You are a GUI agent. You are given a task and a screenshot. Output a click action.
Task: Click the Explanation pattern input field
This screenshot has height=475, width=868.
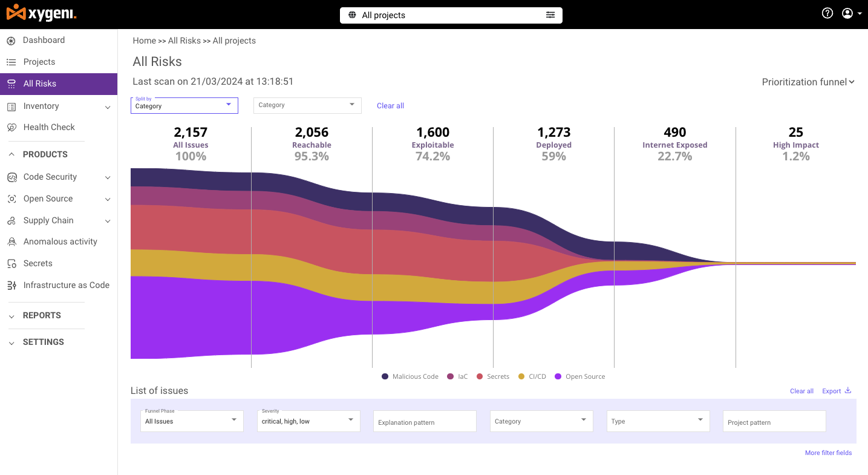pyautogui.click(x=425, y=422)
